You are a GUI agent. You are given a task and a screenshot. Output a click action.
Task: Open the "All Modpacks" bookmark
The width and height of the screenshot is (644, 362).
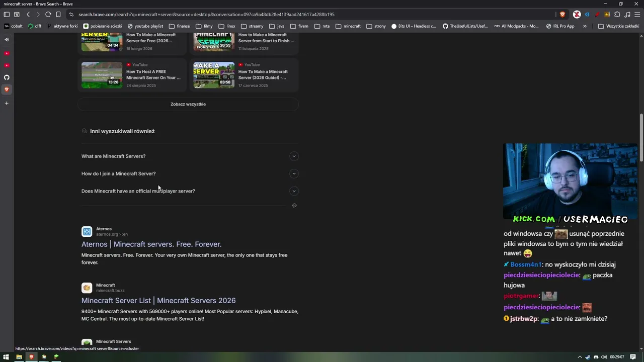pos(517,26)
